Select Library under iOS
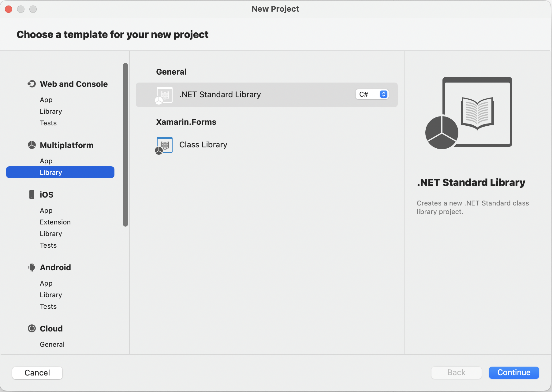 51,234
